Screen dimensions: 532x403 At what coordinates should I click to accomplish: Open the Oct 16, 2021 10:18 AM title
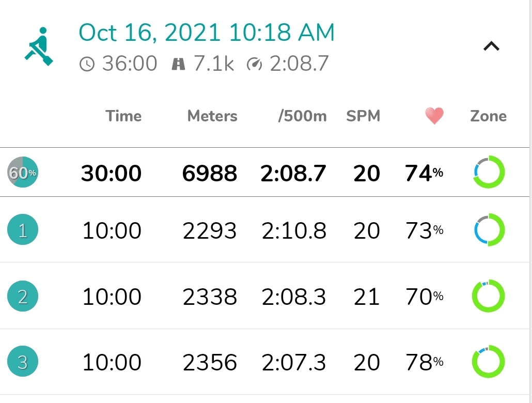[x=207, y=33]
